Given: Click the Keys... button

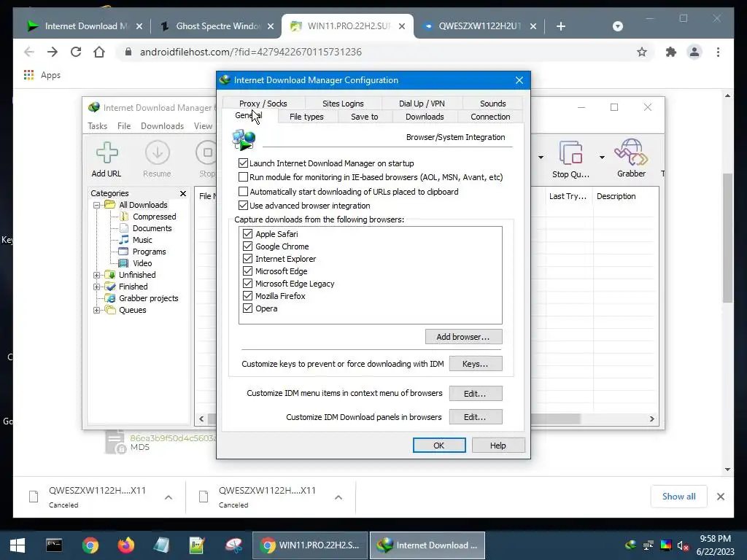Looking at the screenshot, I should click(476, 364).
